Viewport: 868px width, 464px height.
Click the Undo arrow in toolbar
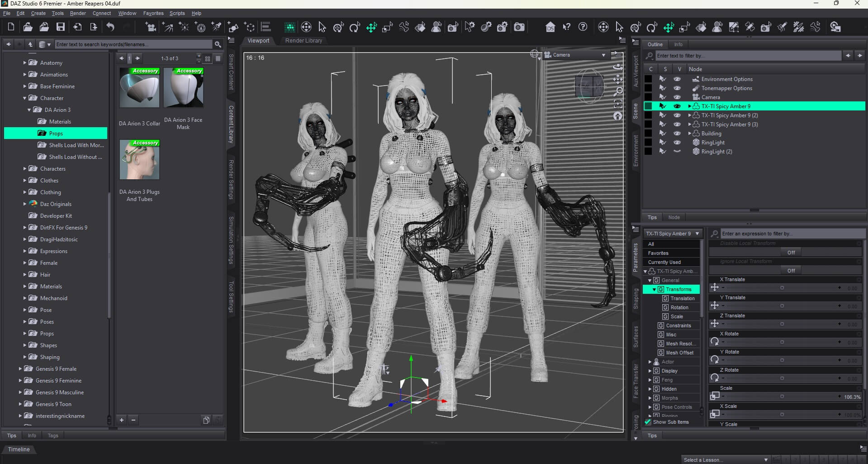tap(110, 27)
